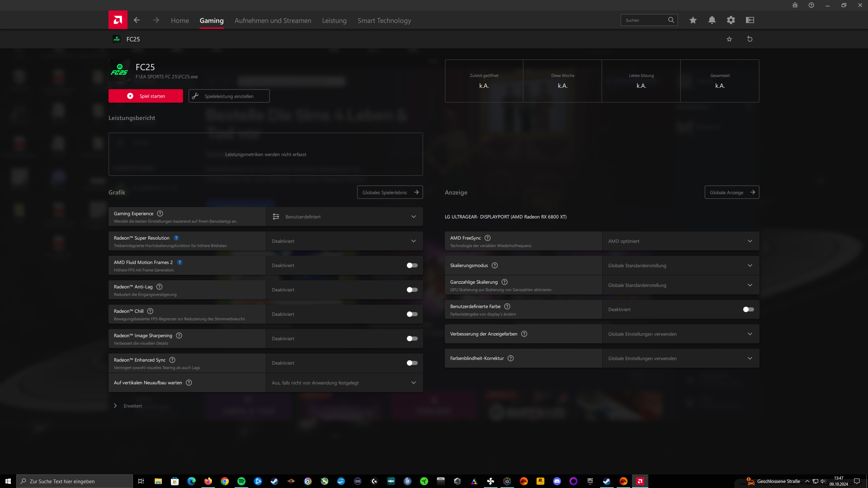
Task: Show info for Radeon Super Resolution
Action: 176,238
